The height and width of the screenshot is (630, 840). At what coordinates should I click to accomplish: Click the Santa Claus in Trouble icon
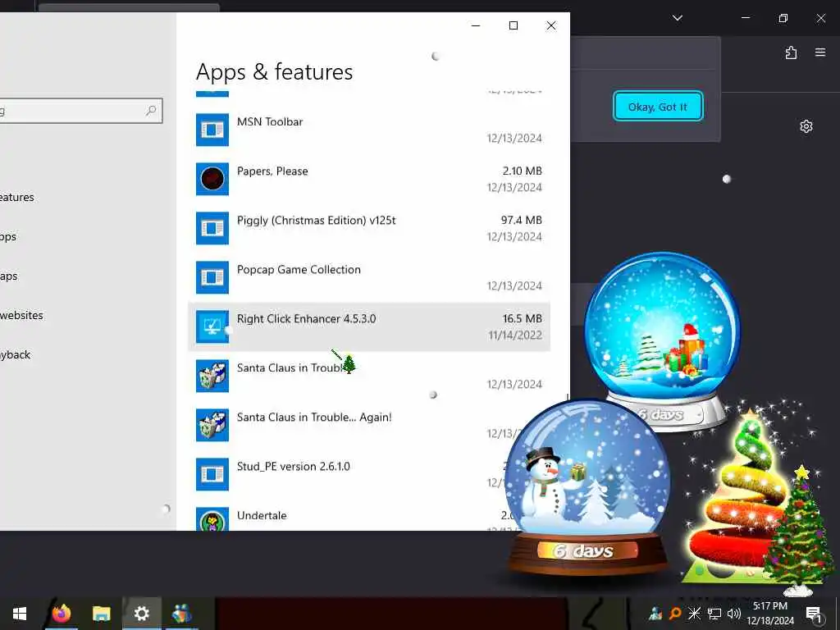click(212, 376)
